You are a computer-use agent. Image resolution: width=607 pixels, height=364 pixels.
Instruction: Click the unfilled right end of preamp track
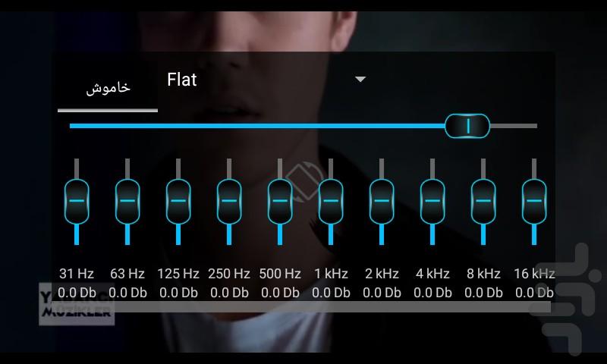516,126
